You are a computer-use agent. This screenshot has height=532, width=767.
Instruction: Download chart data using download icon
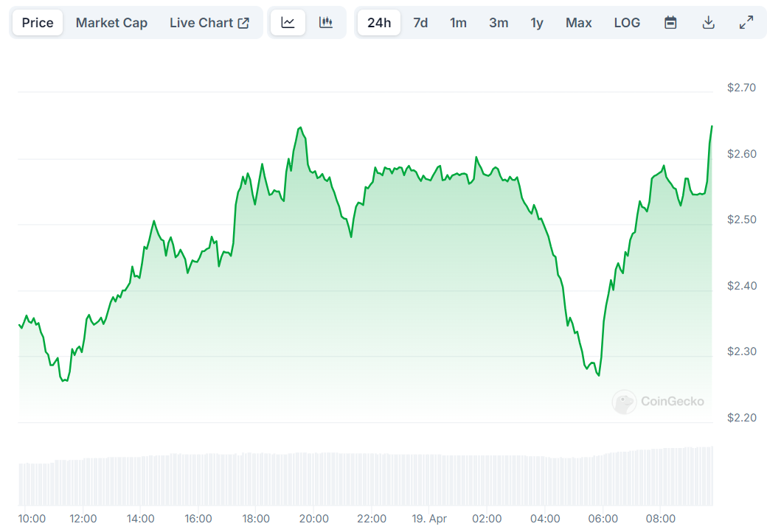coord(708,23)
